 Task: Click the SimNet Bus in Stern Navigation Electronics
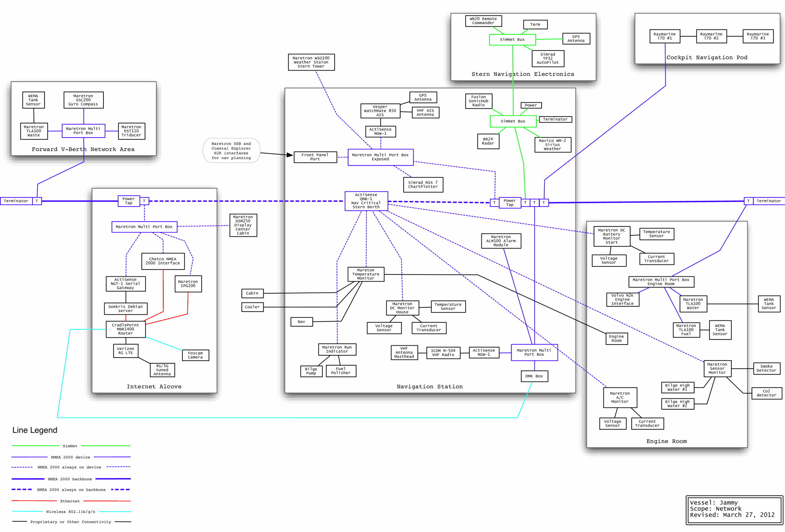[512, 39]
